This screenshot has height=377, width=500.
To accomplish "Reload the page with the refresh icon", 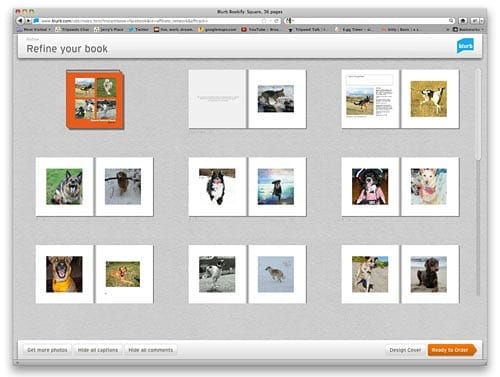I will [276, 21].
